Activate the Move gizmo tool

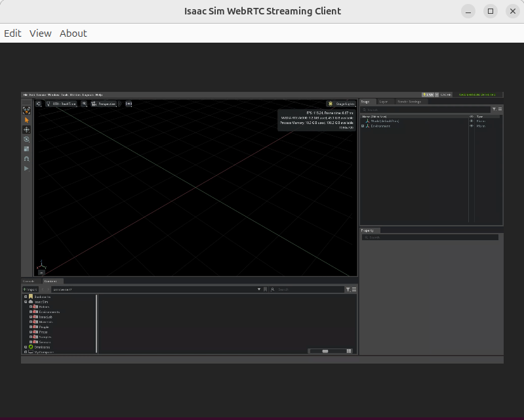coord(27,130)
